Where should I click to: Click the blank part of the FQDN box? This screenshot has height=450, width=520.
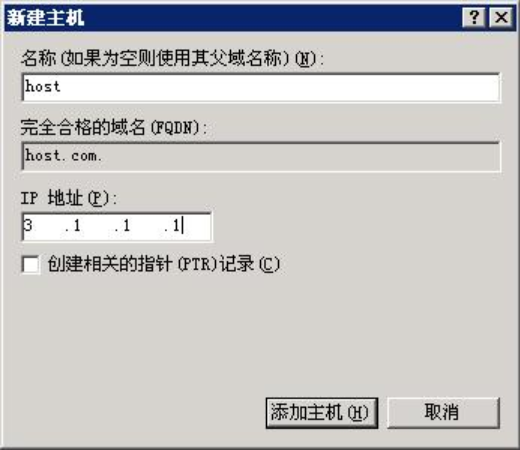point(300,156)
